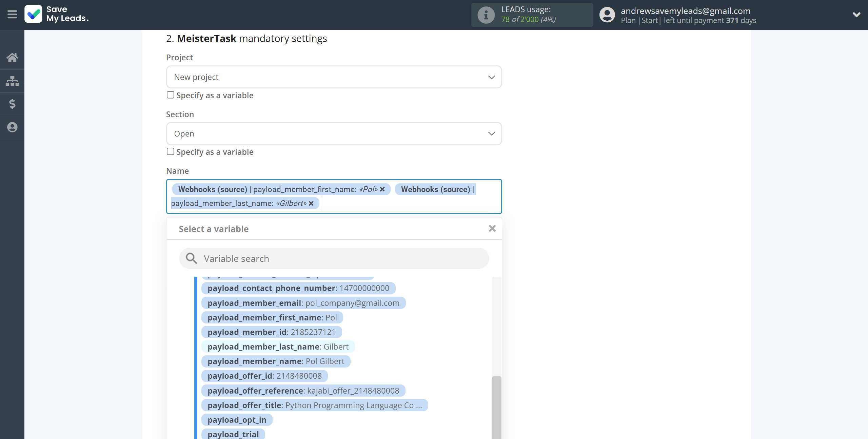
Task: Click the LEADS usage 78 of 2'000 text
Action: [528, 20]
